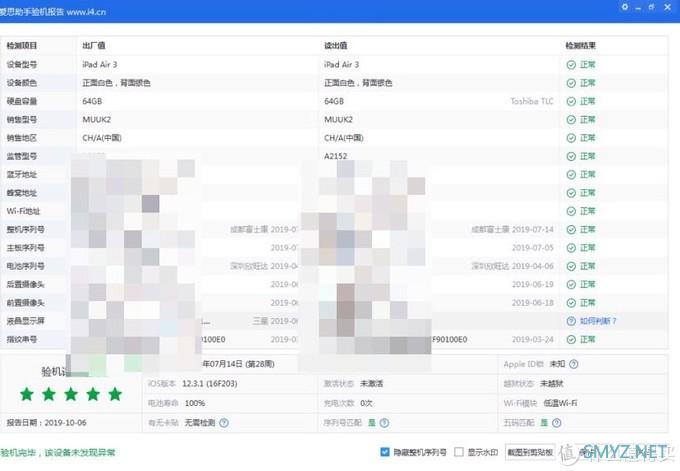Click the green check icon for 硬盘容量 row
Screen dimensions: 680x471
point(571,101)
